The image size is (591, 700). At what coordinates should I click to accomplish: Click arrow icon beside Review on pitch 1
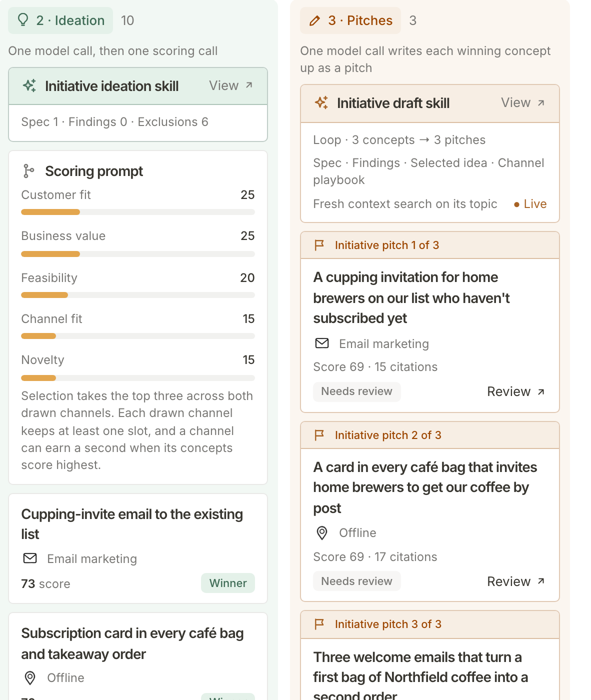pos(541,391)
